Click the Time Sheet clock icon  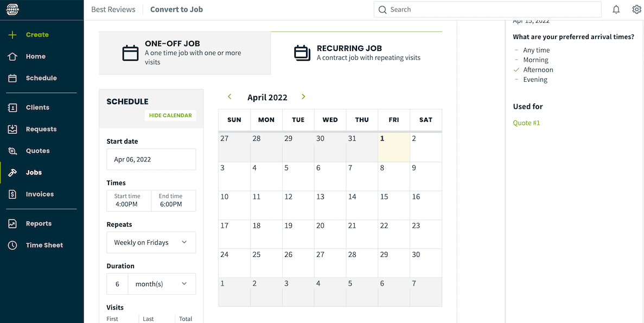tap(12, 244)
